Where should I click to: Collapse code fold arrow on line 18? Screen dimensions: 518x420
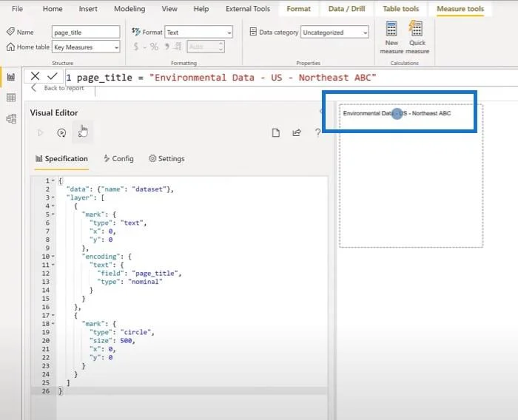(53, 324)
